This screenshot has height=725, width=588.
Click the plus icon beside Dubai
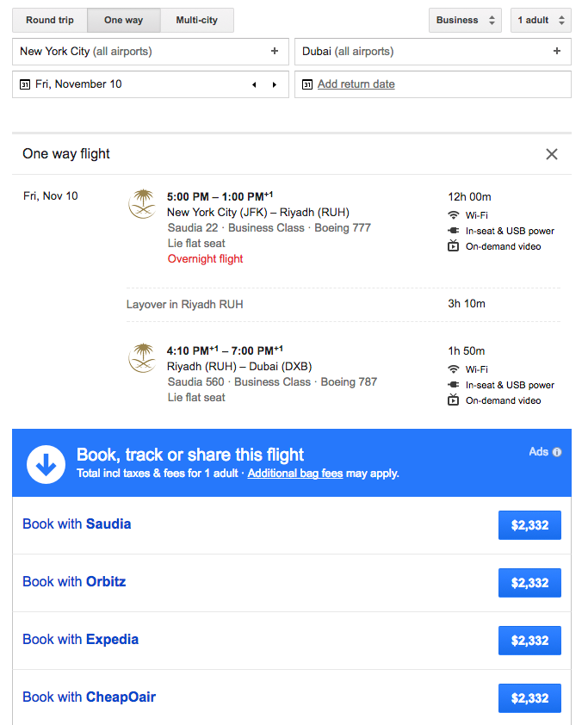coord(557,52)
